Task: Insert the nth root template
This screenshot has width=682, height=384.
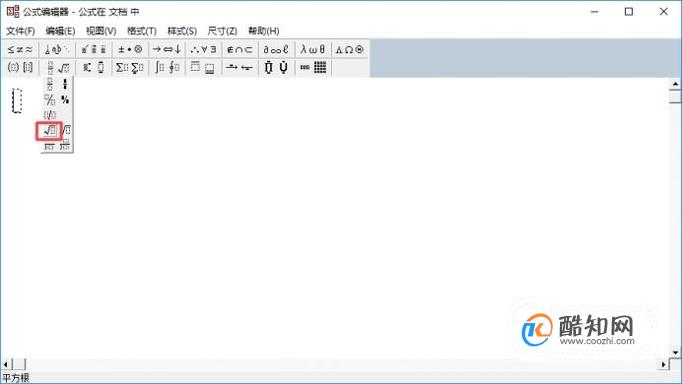Action: [66, 130]
